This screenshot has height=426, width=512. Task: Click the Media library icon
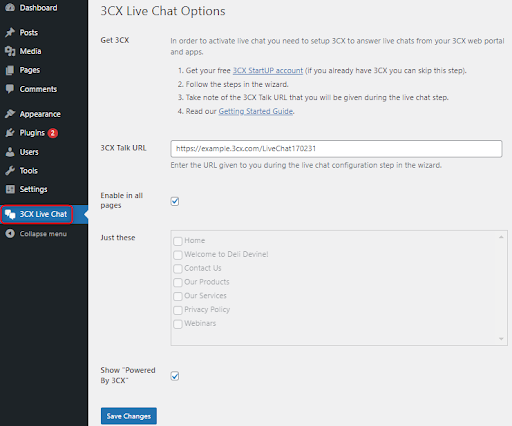[10, 51]
